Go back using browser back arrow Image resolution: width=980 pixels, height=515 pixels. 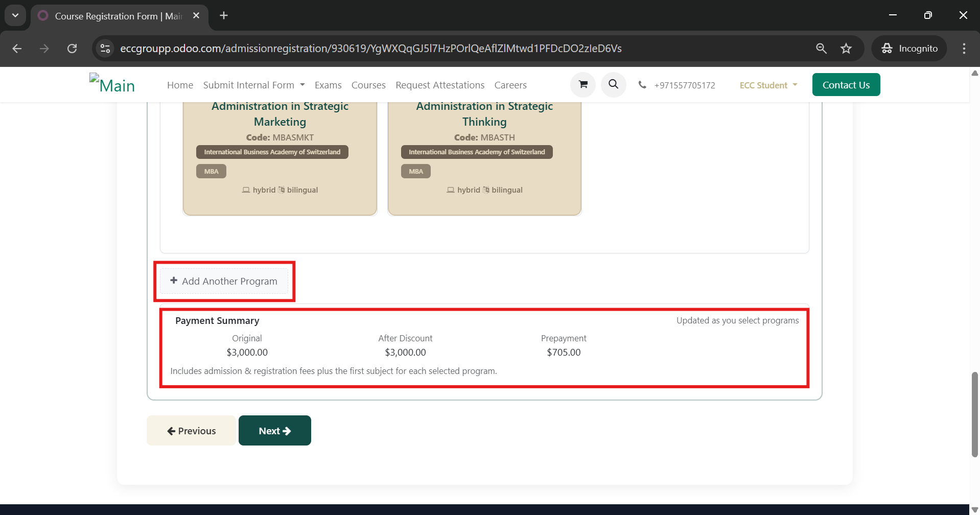pyautogui.click(x=17, y=49)
